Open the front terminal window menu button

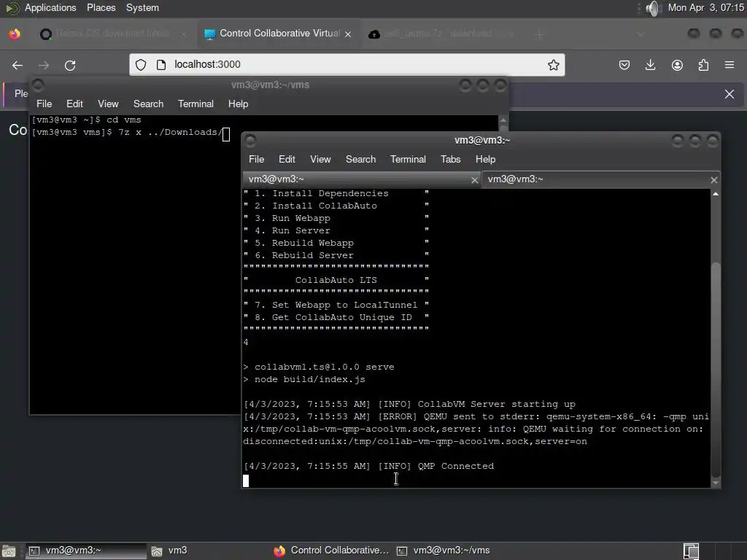(250, 140)
